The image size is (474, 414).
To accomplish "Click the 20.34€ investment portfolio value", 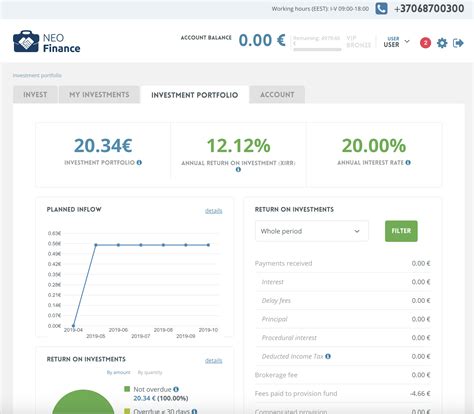I will coord(103,146).
